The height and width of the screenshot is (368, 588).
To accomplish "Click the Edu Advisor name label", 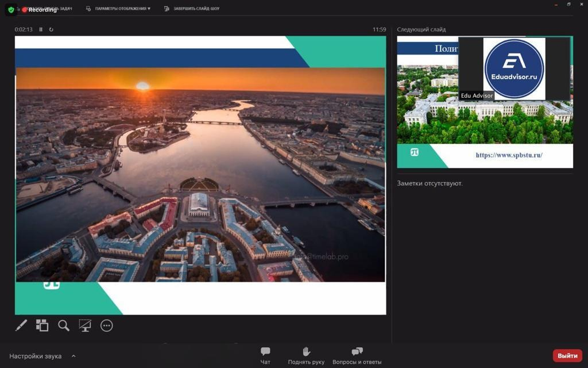I will tap(477, 96).
